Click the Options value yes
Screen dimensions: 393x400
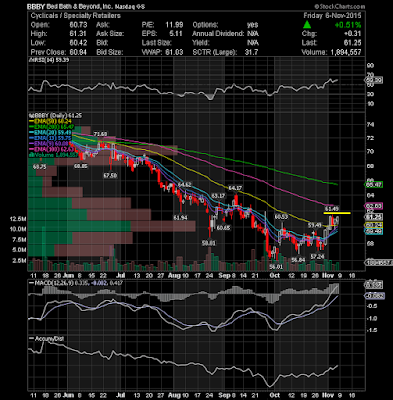[x=253, y=25]
